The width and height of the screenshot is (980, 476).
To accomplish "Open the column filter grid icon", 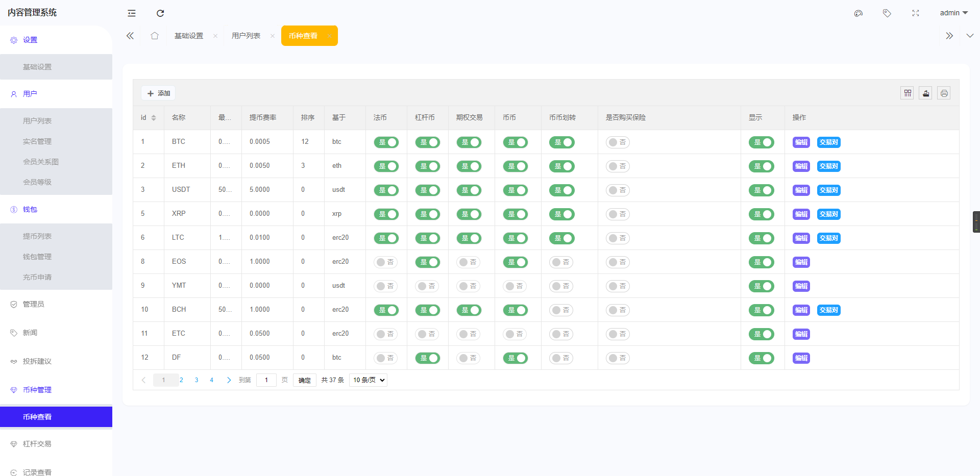I will click(908, 93).
